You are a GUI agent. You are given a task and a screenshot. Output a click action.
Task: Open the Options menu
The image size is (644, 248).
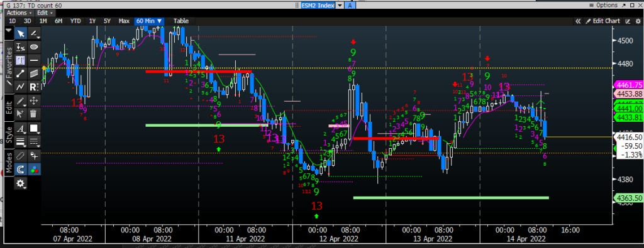604,5
